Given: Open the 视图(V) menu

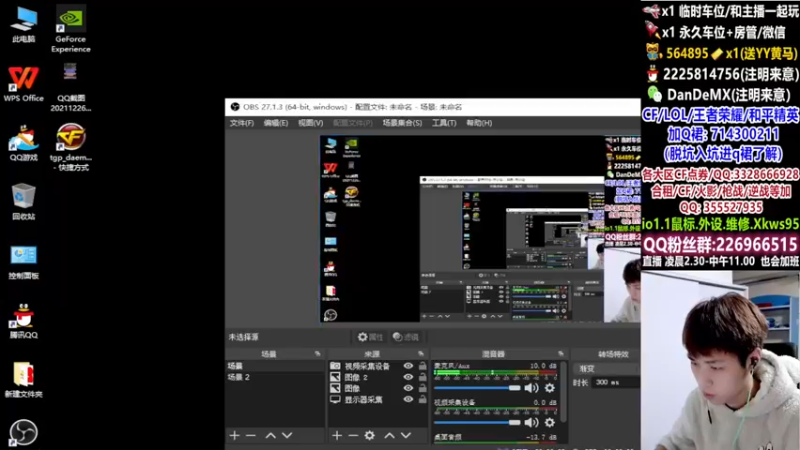Looking at the screenshot, I should point(310,123).
